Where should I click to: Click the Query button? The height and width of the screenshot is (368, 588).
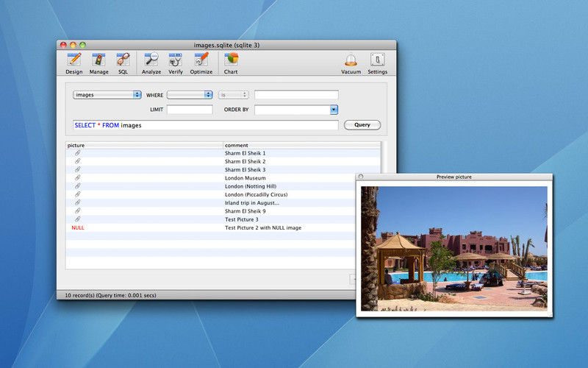click(x=362, y=124)
